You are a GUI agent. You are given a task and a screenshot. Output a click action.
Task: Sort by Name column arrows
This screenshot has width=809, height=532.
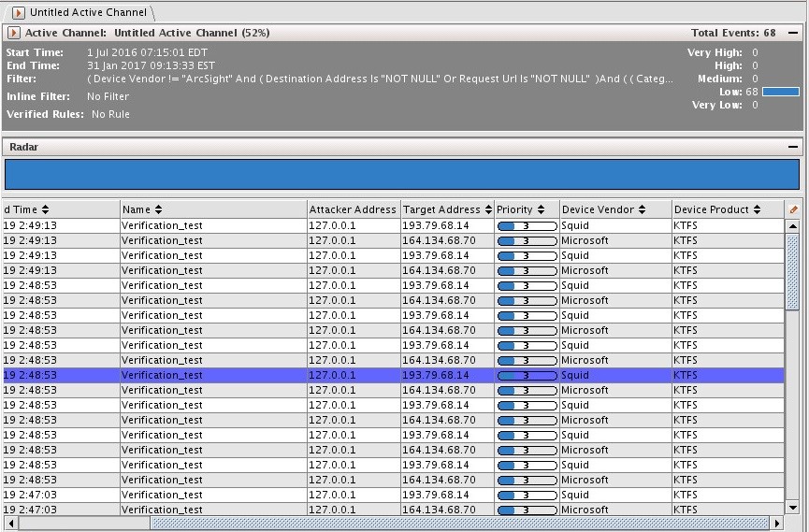coord(158,209)
